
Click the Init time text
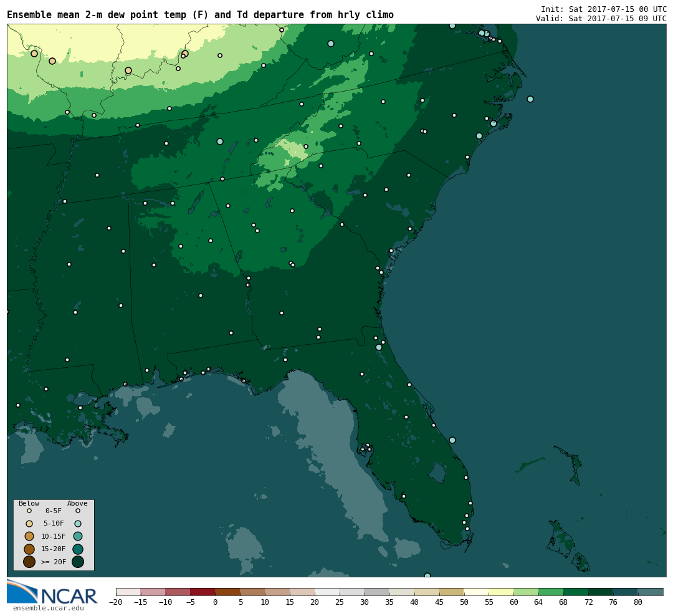click(603, 9)
